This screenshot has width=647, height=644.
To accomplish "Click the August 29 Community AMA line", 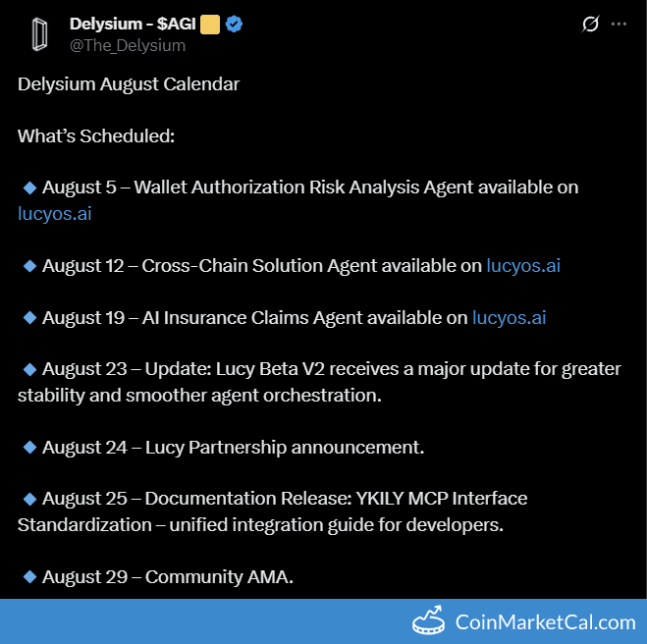I will click(167, 576).
